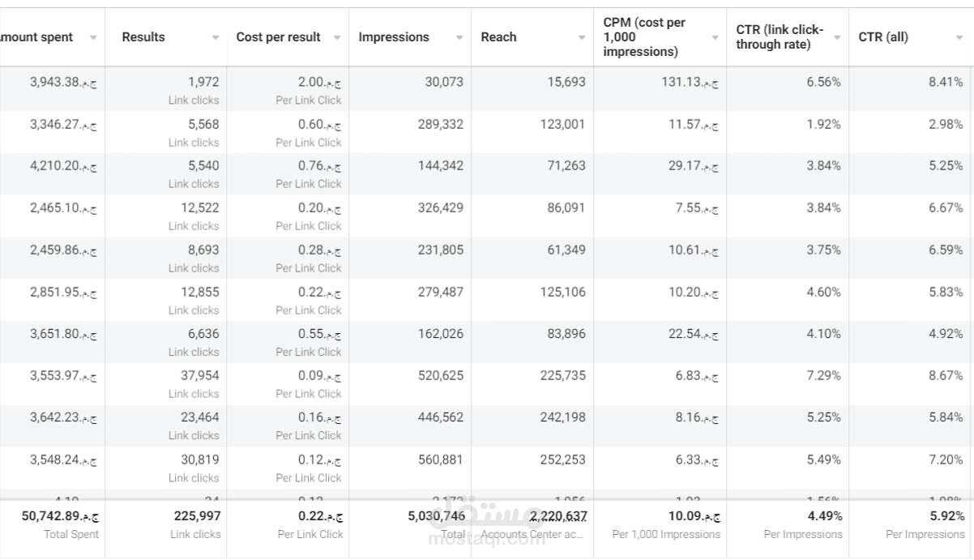This screenshot has height=560, width=974.
Task: Select the 8.67% CTR (all) cell
Action: [946, 376]
